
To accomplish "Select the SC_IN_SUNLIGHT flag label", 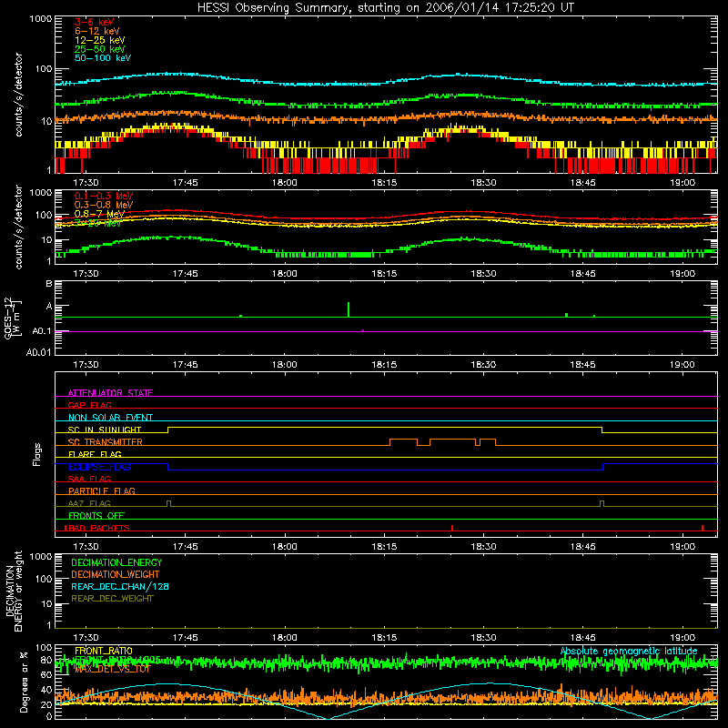I will 105,430.
